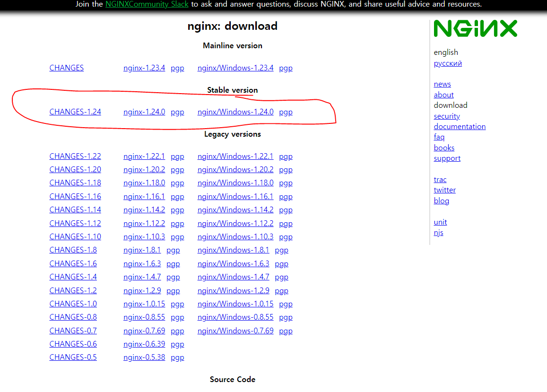
Task: Download nginx/Windows-1.4.7
Action: tap(234, 277)
